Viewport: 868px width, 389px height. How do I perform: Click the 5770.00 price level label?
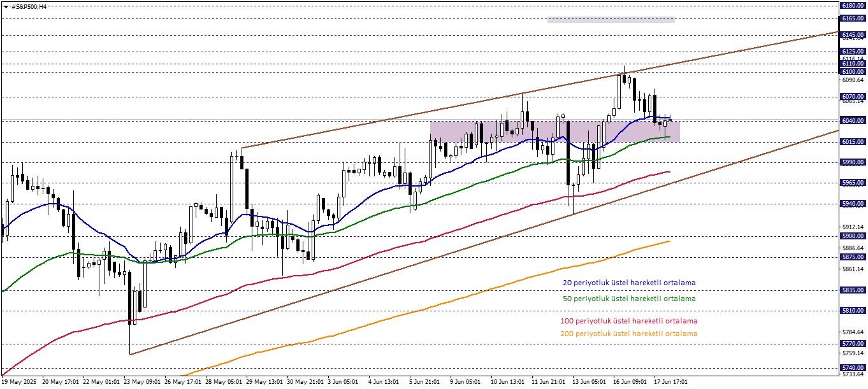853,343
